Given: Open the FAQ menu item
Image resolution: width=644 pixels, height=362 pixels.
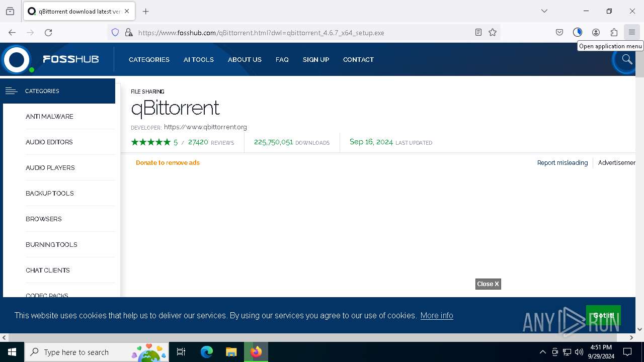Looking at the screenshot, I should click(282, 59).
